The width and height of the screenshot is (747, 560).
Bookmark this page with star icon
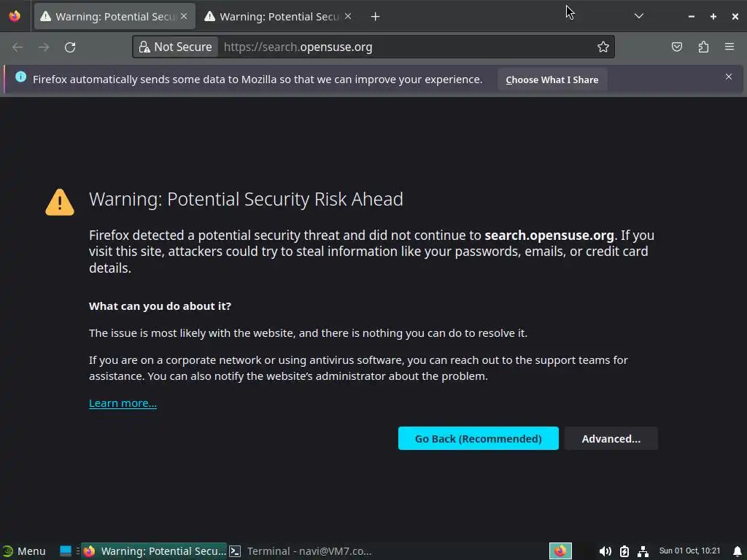(x=603, y=47)
